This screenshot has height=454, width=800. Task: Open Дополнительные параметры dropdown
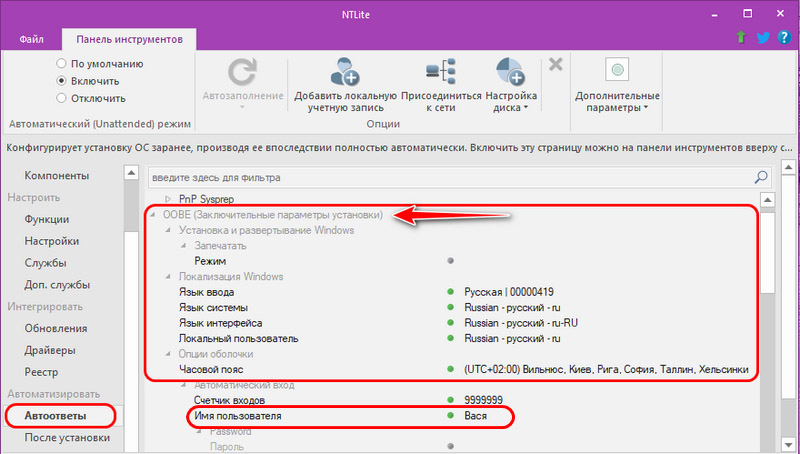(617, 86)
